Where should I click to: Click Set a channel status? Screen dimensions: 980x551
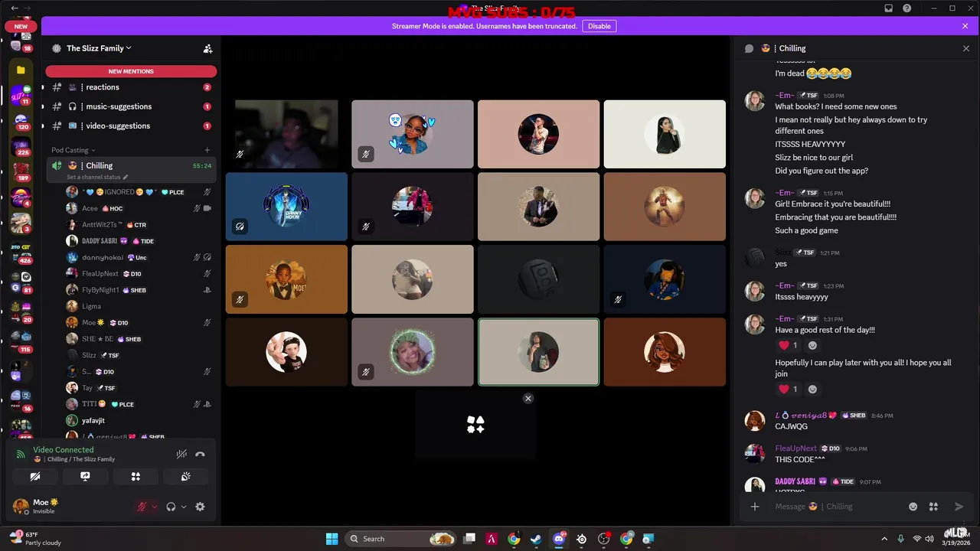(98, 177)
